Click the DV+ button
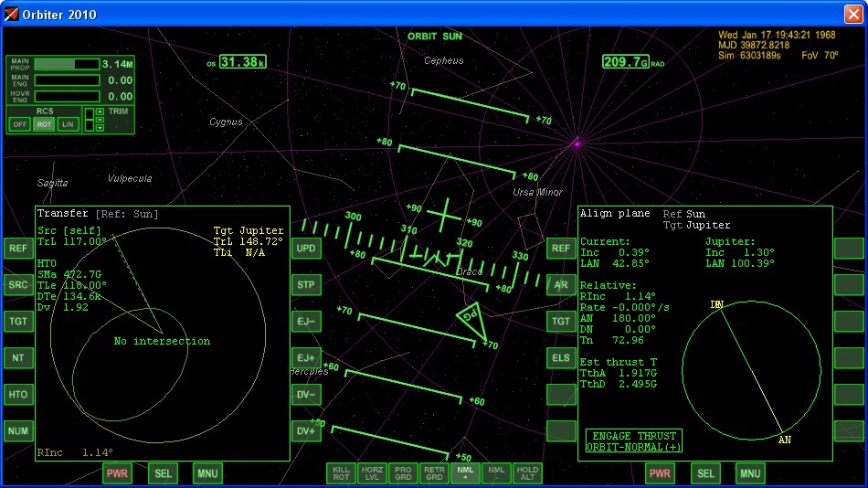 (x=306, y=431)
